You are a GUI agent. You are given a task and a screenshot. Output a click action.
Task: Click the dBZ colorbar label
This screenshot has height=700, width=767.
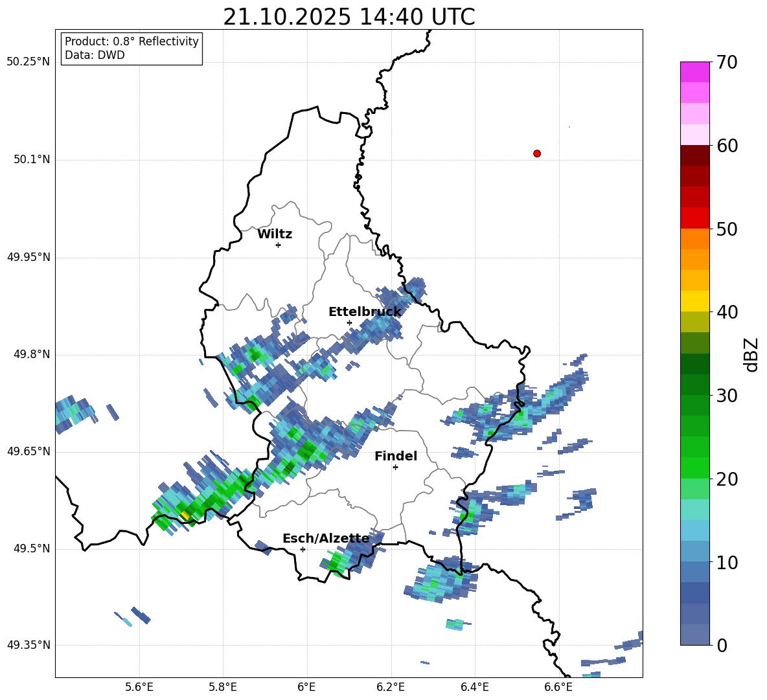pyautogui.click(x=752, y=354)
